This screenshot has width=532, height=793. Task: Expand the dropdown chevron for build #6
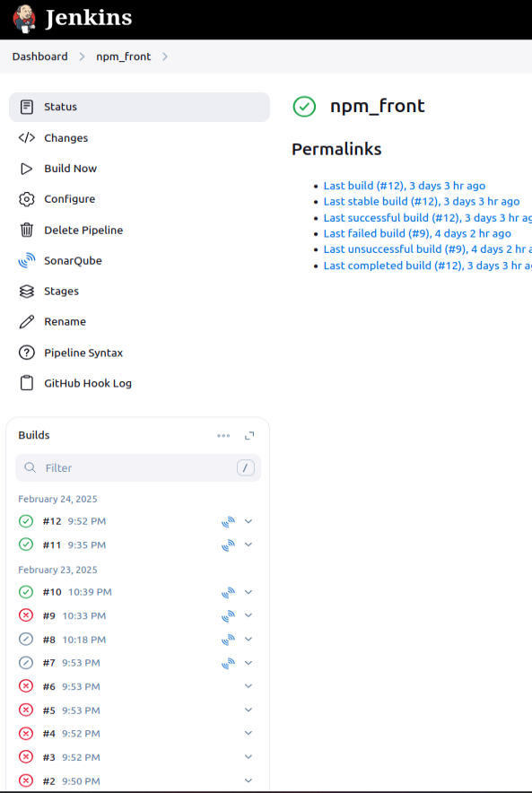coord(249,686)
